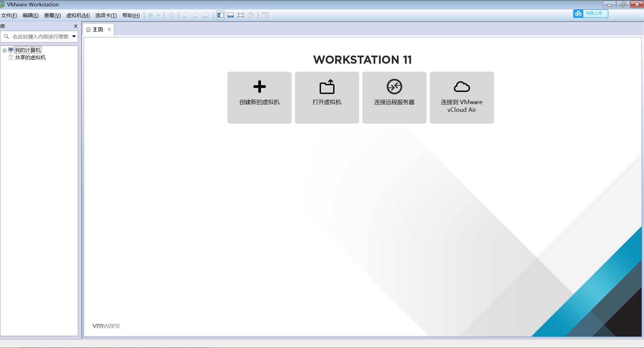Click the VMware Workstation title bar app icon
The height and width of the screenshot is (348, 644).
[x=2, y=4]
